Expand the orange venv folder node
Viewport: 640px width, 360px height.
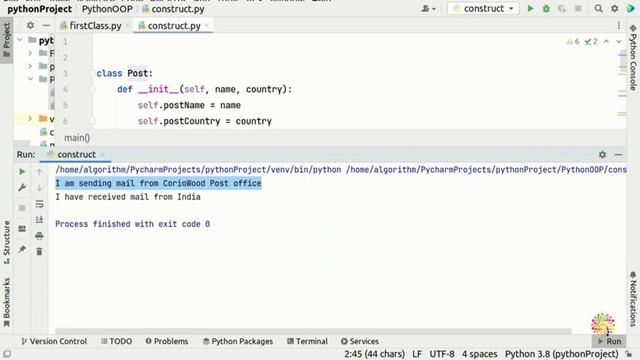click(30, 119)
